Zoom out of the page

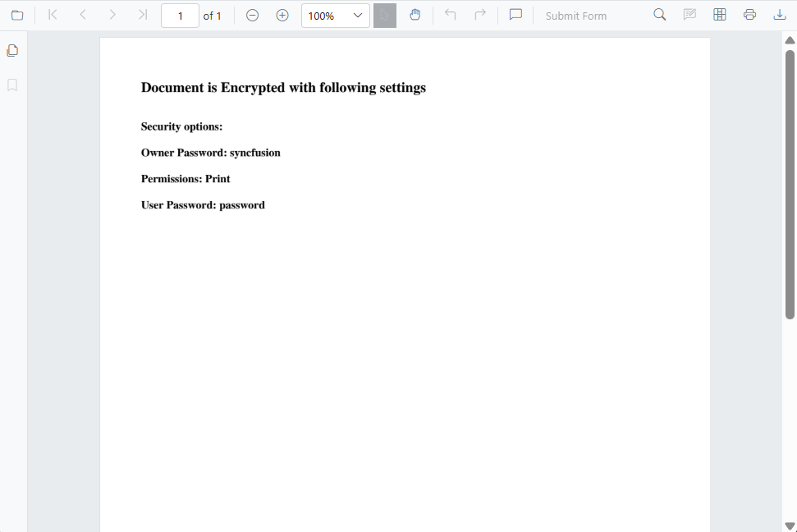pos(252,15)
